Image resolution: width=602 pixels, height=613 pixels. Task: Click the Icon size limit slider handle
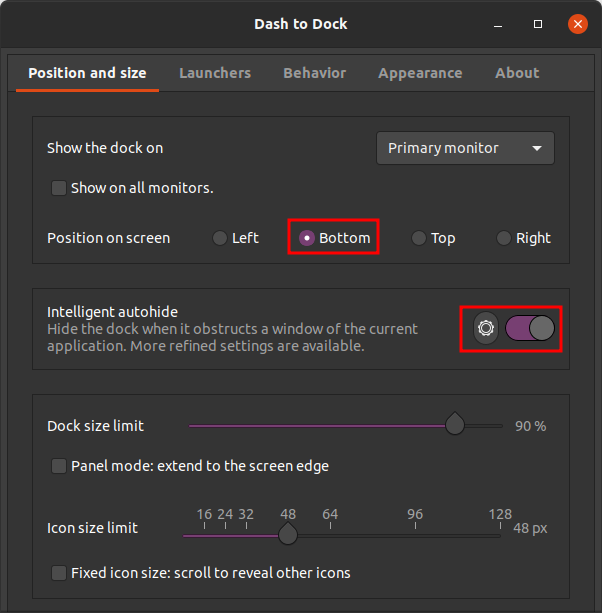coord(288,534)
